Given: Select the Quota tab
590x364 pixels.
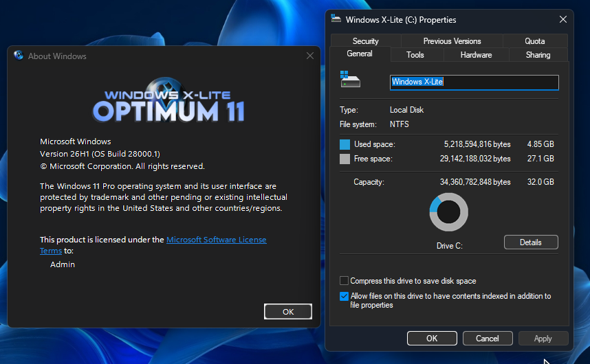Looking at the screenshot, I should 535,41.
